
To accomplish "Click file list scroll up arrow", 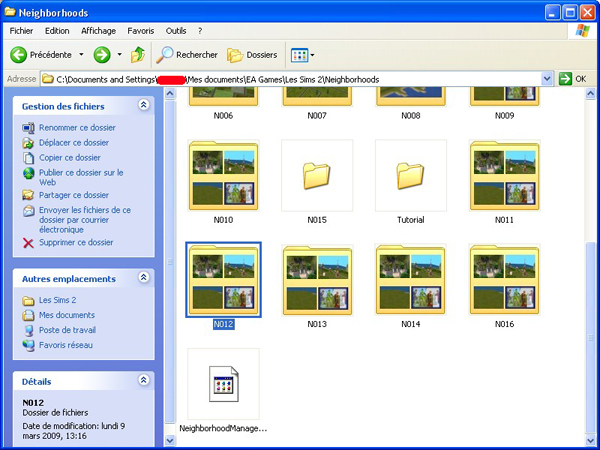I will [591, 93].
